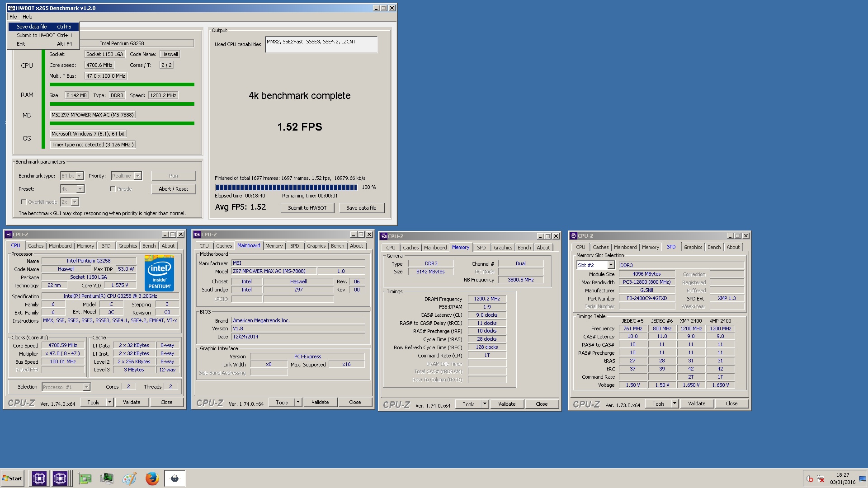Expand the Tools arrow in CPU-Z Mainboard window
Viewport: 868px width, 488px height.
(x=298, y=402)
